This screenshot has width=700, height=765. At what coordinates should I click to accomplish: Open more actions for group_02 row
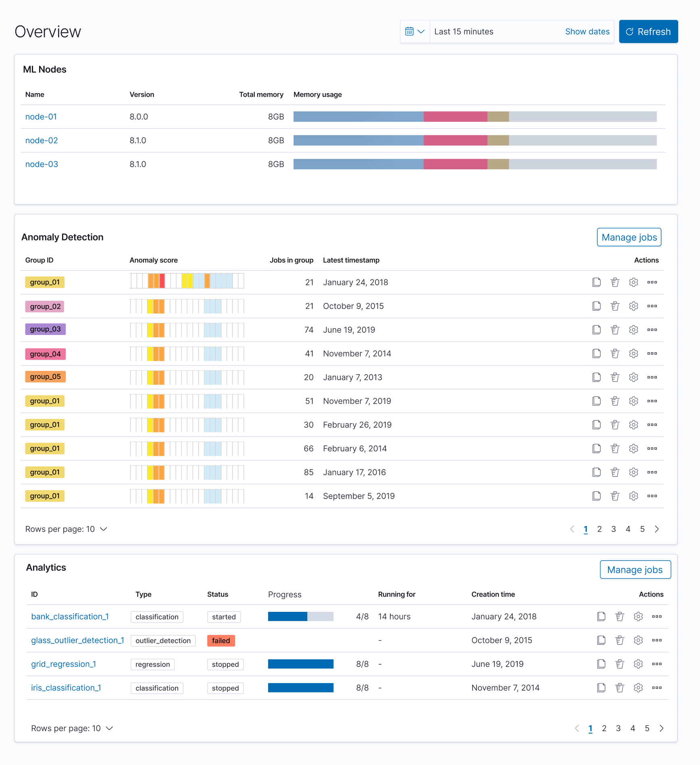coord(652,306)
